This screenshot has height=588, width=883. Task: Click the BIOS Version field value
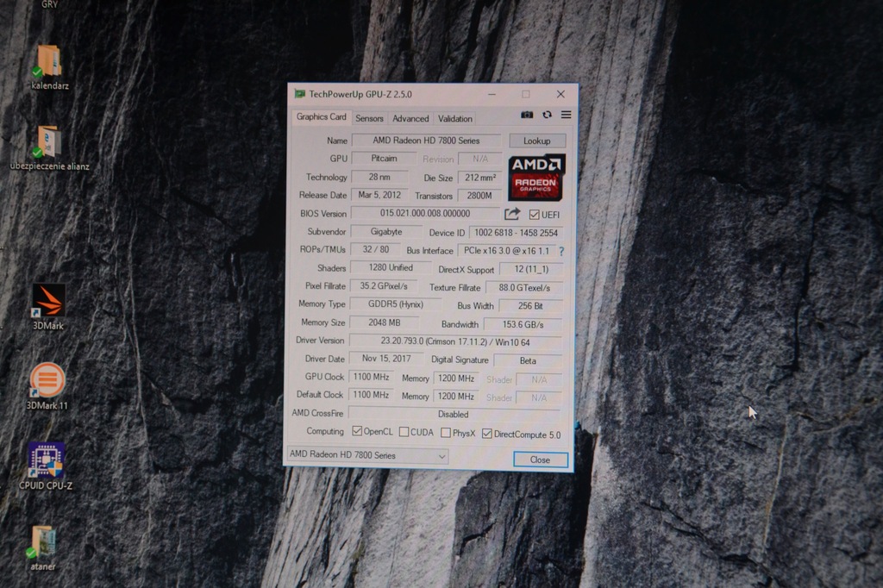tap(424, 213)
